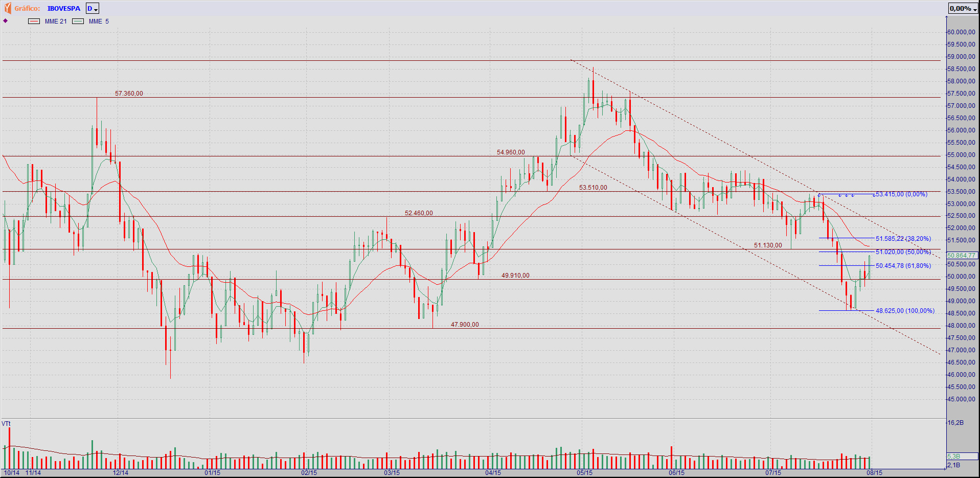This screenshot has width=980, height=478.
Task: Click the small arrow at volume axis corner
Action: (x=945, y=468)
